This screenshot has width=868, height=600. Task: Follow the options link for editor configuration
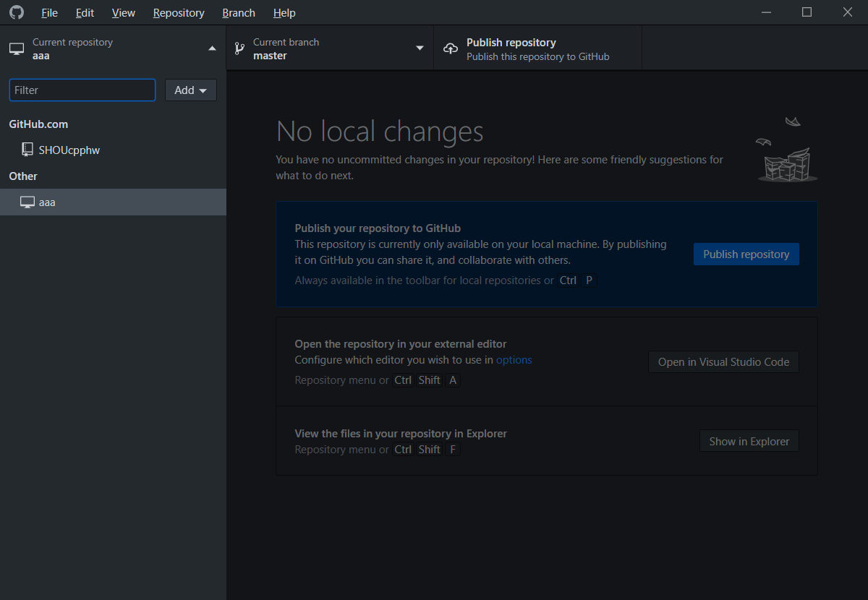point(514,360)
